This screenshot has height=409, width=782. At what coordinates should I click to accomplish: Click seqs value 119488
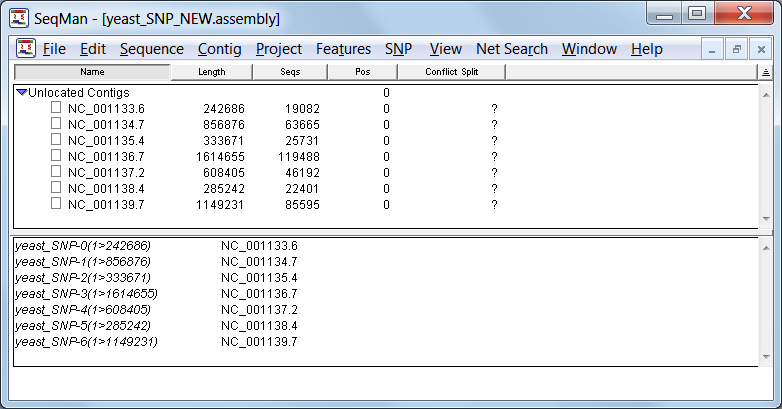(x=299, y=157)
